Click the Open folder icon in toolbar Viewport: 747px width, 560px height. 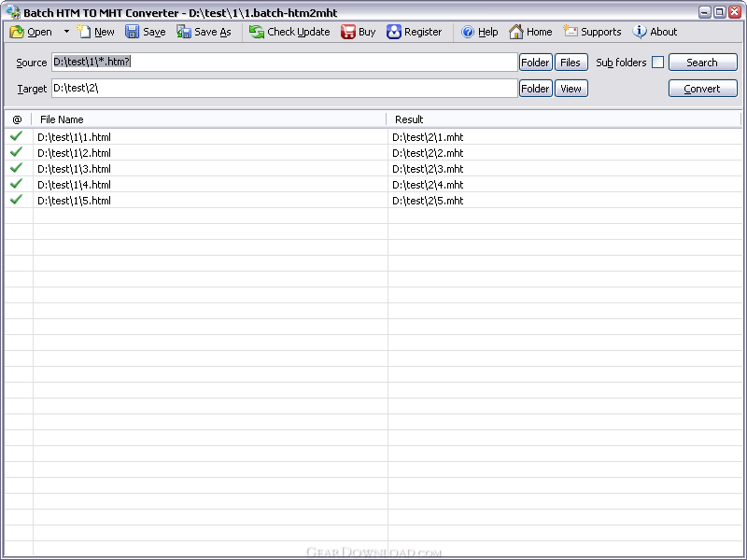[17, 32]
